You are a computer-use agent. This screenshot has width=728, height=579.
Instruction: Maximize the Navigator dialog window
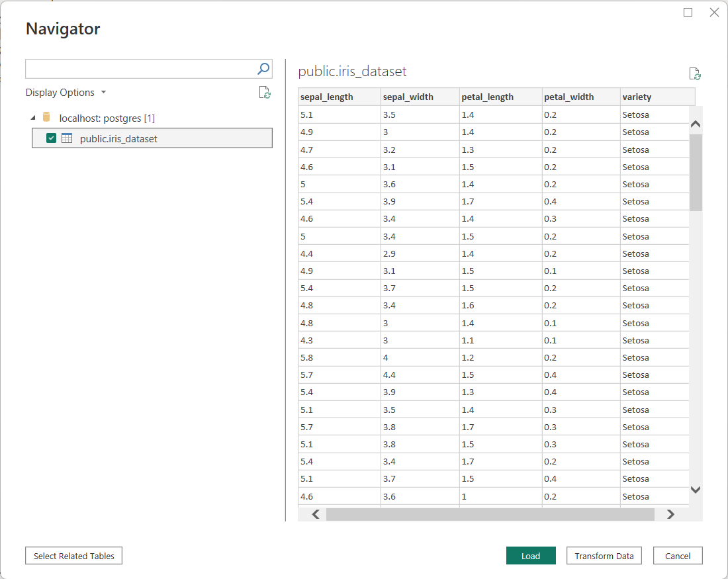688,13
